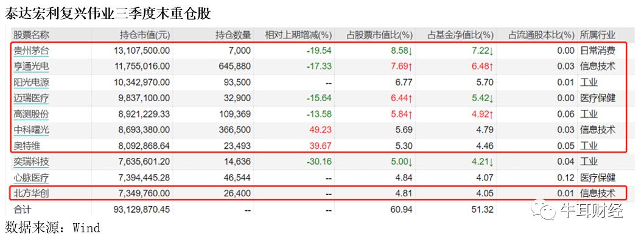Click the 6.48↑ net value ratio cell
The image size is (644, 239).
coord(482,66)
